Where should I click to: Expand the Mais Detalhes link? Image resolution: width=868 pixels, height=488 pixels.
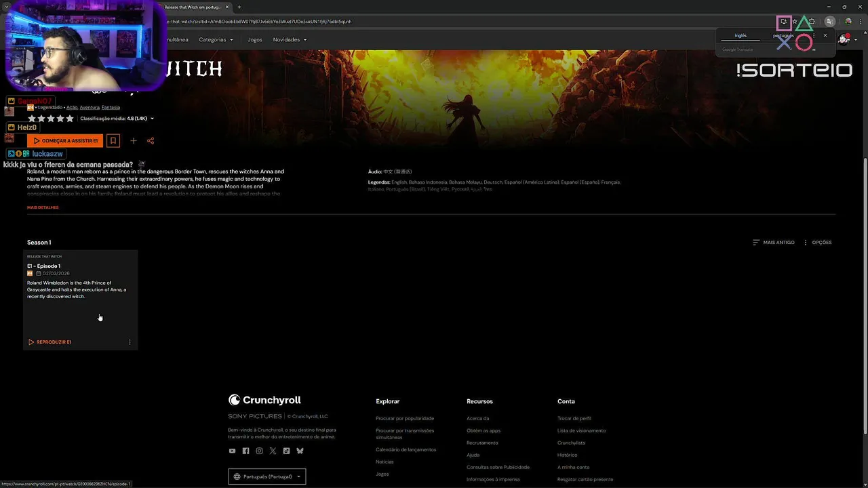pyautogui.click(x=43, y=207)
